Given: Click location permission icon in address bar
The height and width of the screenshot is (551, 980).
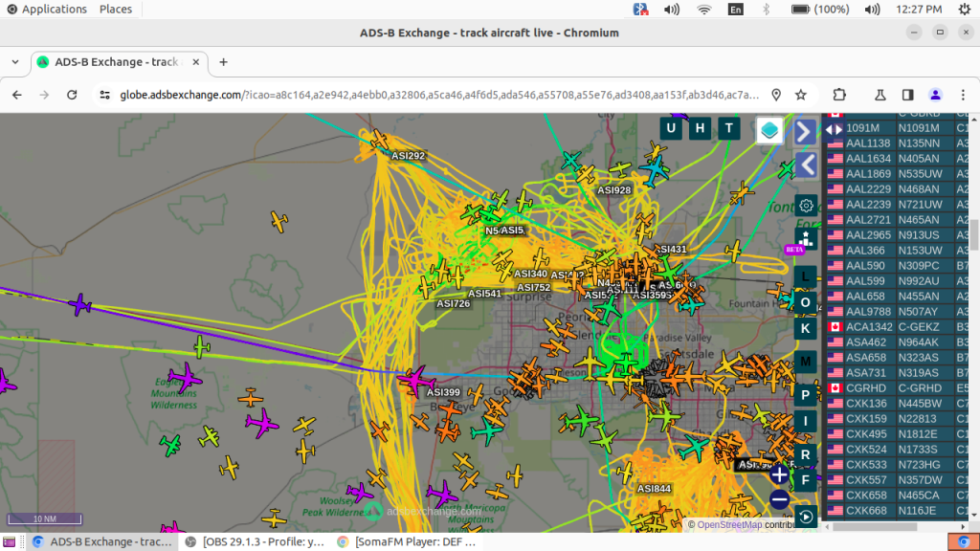Looking at the screenshot, I should [x=776, y=95].
